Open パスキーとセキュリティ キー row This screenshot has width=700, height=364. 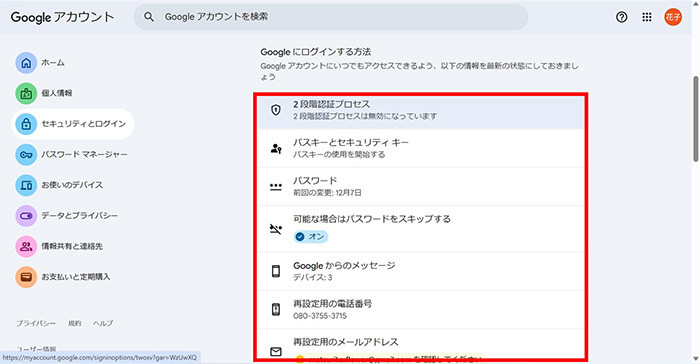click(x=421, y=148)
